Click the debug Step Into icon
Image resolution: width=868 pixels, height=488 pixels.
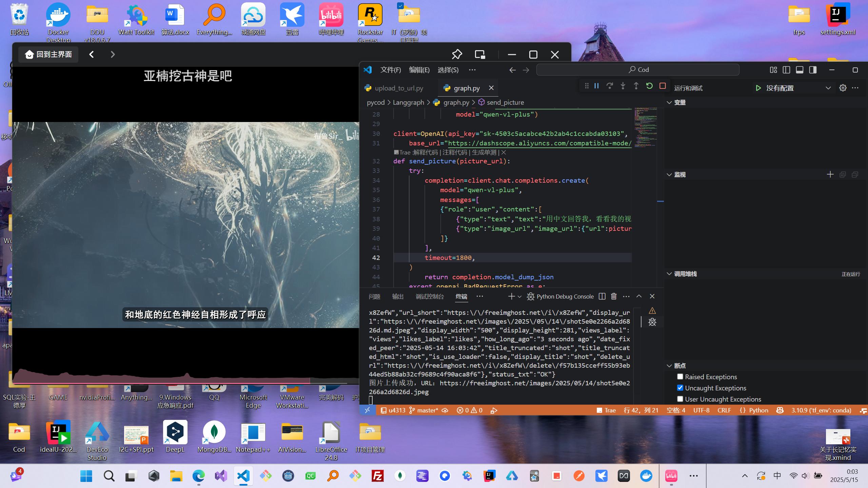(623, 86)
